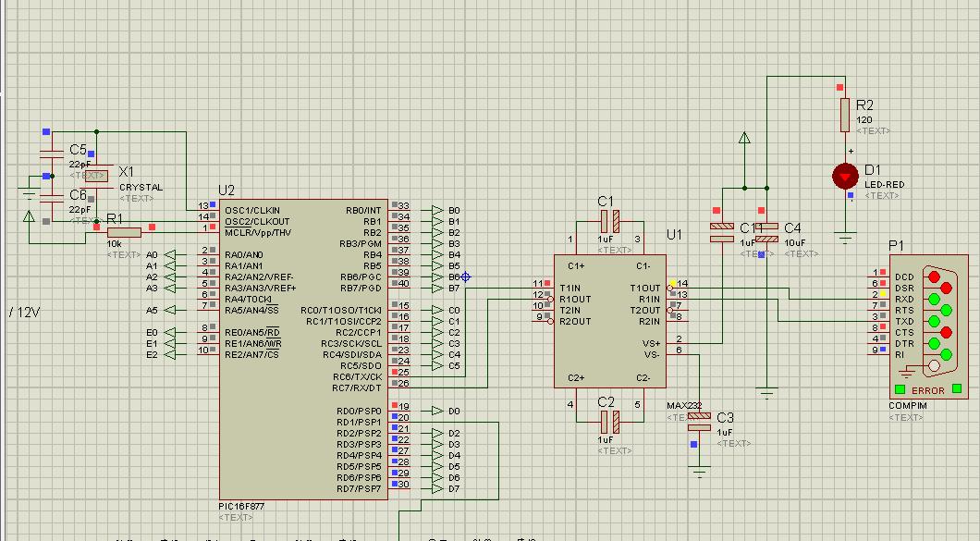
Task: Select the C0 output terminal arrow
Action: coord(437,310)
